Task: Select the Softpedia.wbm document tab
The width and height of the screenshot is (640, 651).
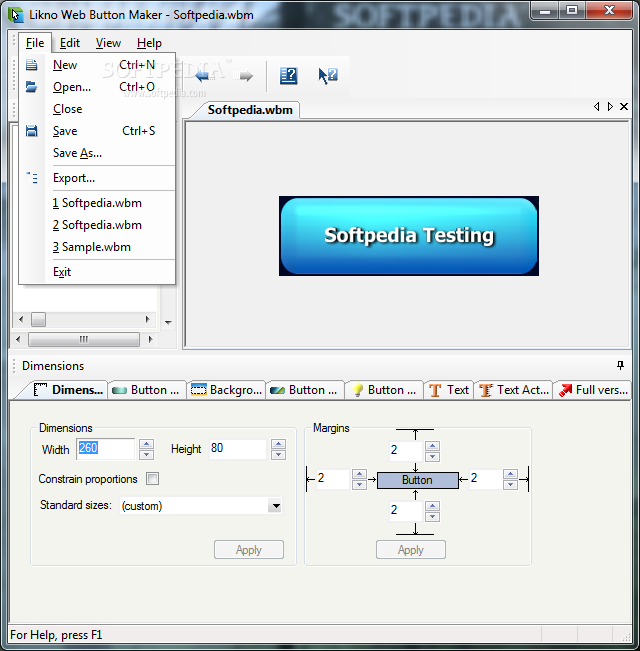Action: tap(250, 110)
